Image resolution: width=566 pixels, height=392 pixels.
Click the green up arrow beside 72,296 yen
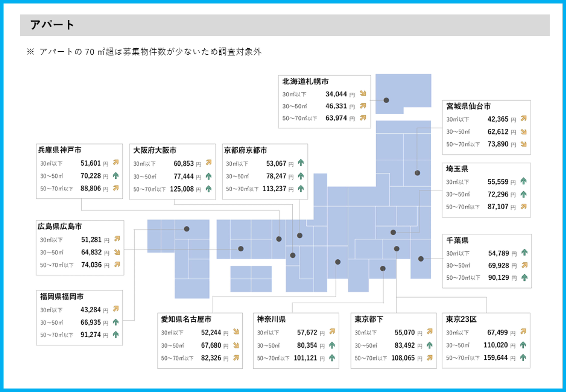point(523,194)
